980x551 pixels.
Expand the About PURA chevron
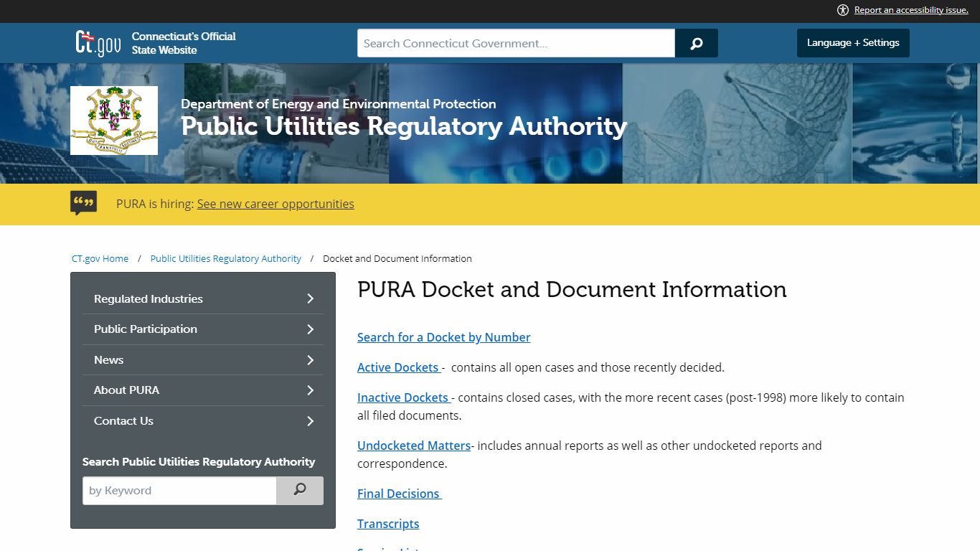(x=311, y=390)
